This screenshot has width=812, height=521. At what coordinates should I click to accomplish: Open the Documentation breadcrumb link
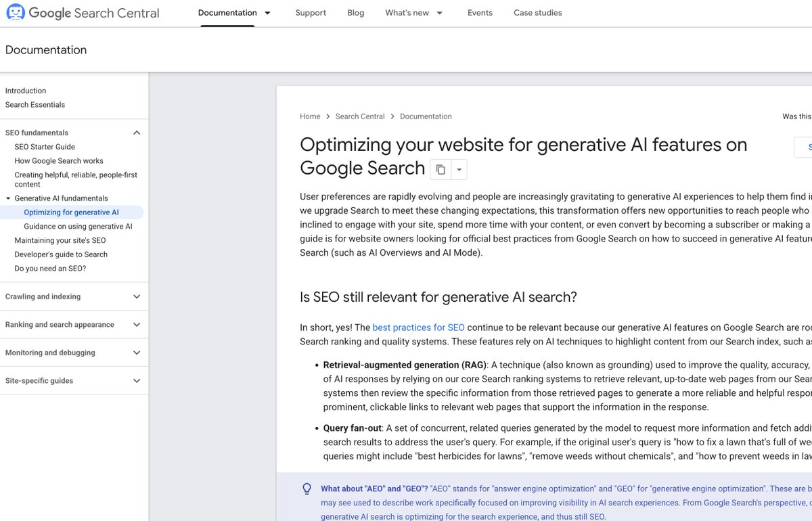(x=426, y=116)
